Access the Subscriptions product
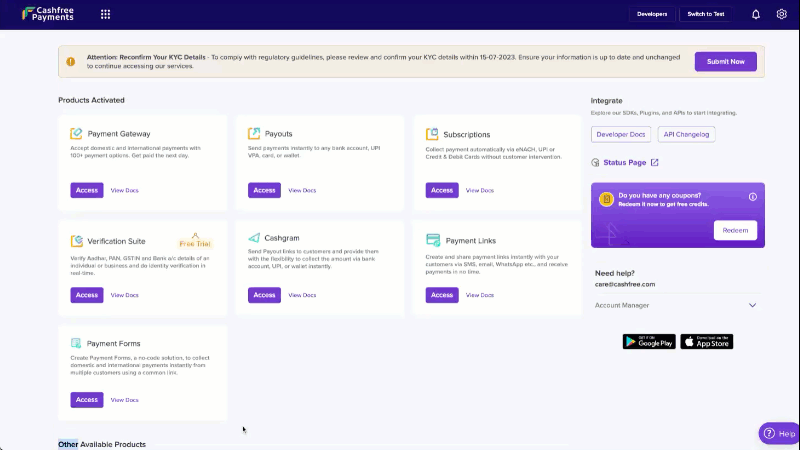 (442, 190)
